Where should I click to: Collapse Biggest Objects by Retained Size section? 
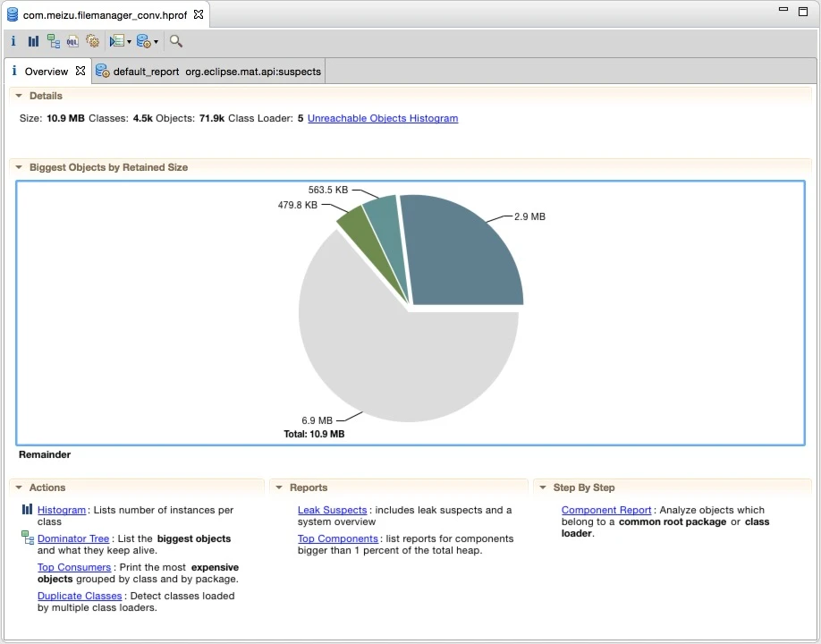[19, 167]
